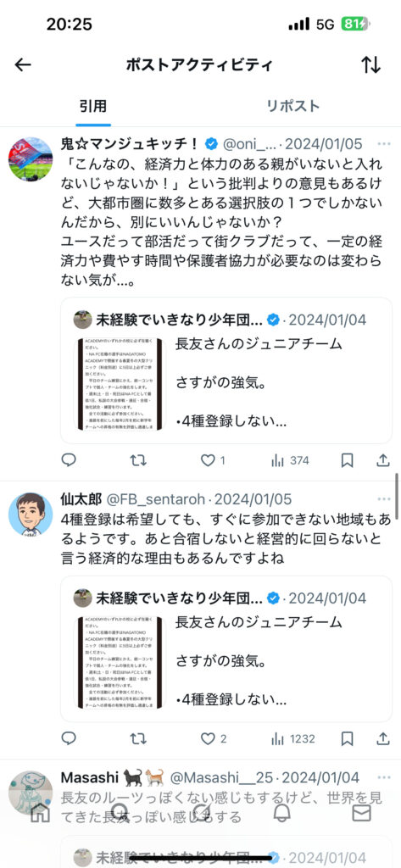Repost 鬼☆マンジュキッチ's quote post
The image size is (401, 868).
coord(138,460)
